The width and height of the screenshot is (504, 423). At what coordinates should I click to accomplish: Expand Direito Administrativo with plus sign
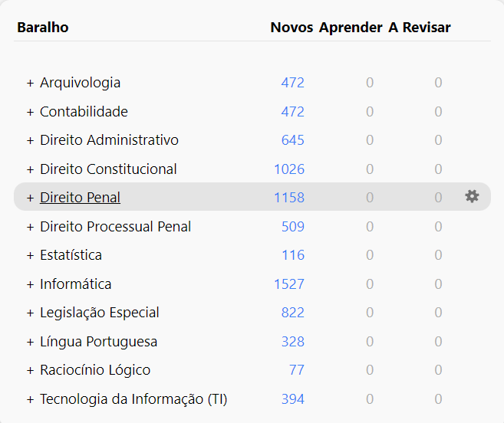(30, 141)
